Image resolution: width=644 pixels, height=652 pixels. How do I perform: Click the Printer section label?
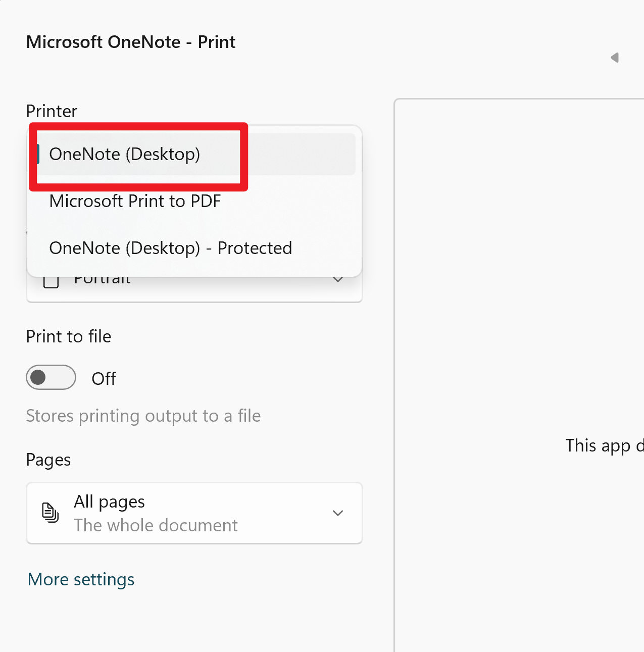(x=52, y=111)
